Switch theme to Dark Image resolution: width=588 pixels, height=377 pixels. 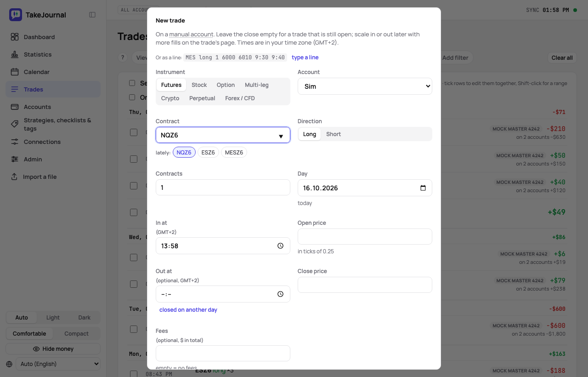pyautogui.click(x=85, y=318)
